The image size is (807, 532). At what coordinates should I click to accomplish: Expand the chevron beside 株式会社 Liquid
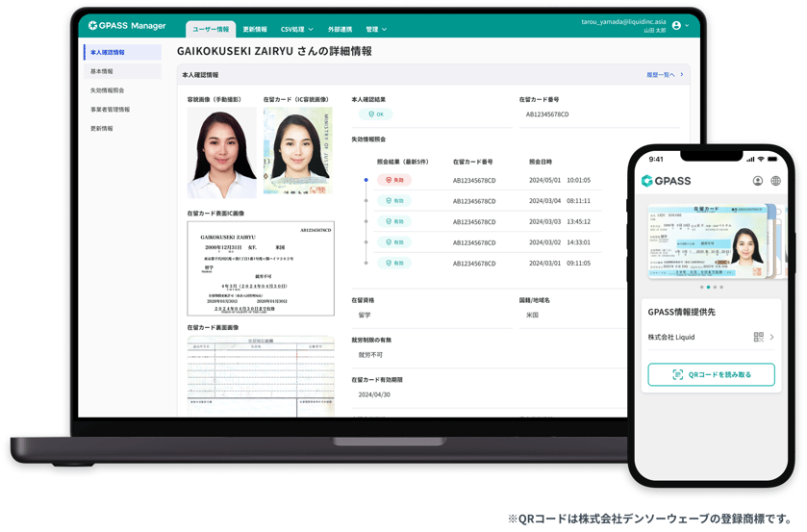coord(771,337)
